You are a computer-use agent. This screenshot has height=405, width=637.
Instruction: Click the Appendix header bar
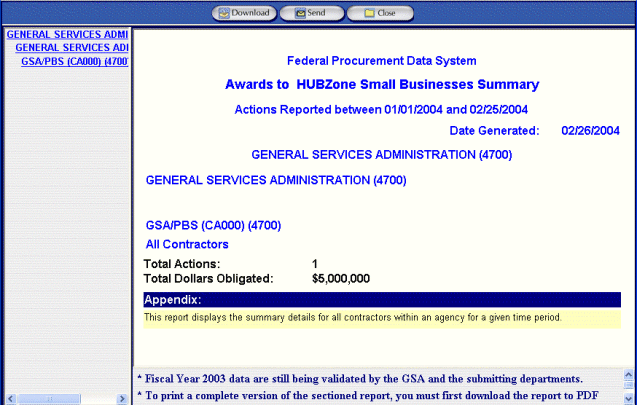(x=381, y=300)
